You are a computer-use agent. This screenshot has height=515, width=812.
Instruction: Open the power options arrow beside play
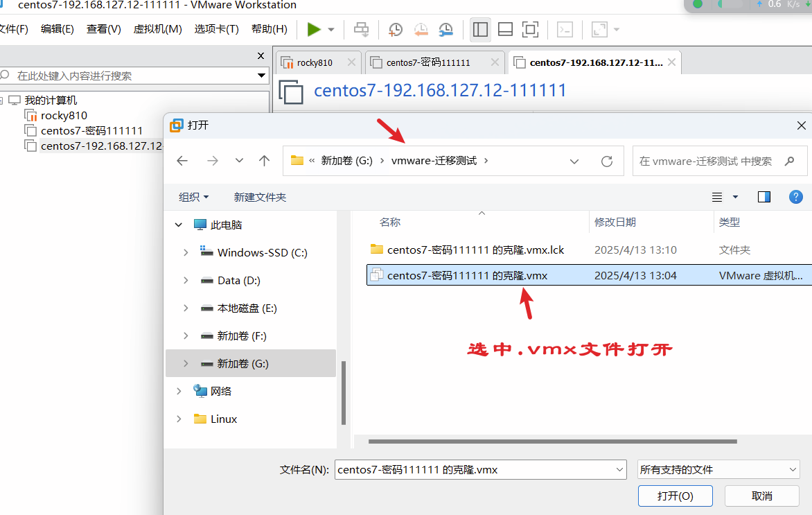tap(331, 30)
